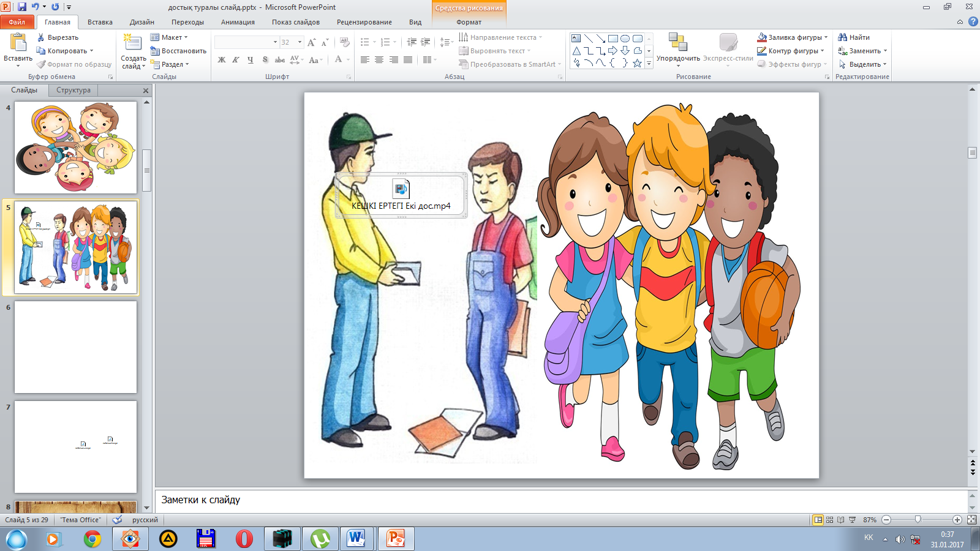Click the Replace (Заменить) button
980x551 pixels.
coord(863,51)
